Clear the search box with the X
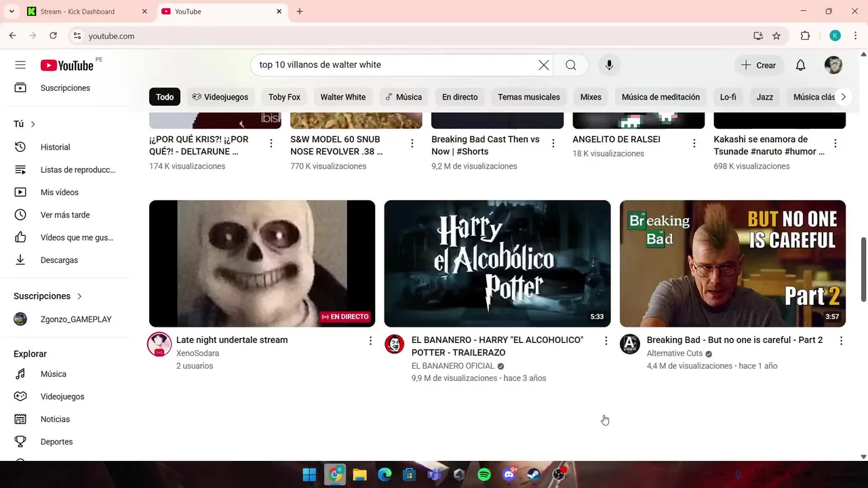Viewport: 868px width, 488px height. [544, 65]
